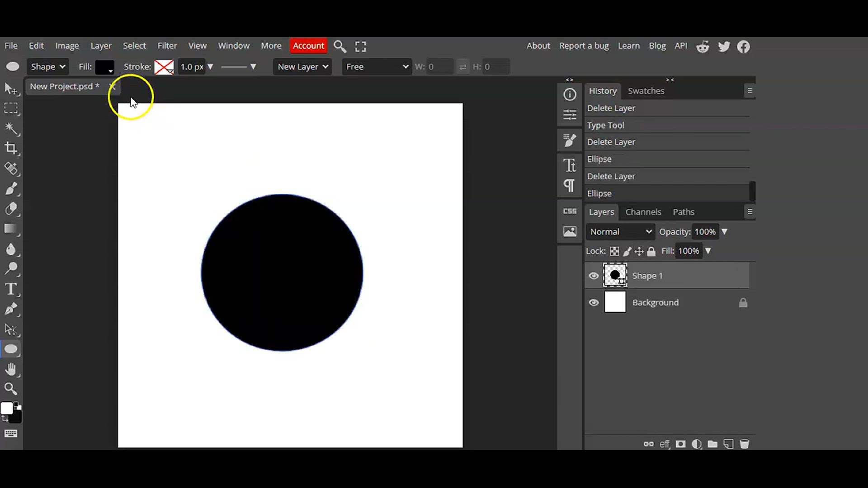Select the Crop tool
This screenshot has width=868, height=488.
(x=11, y=149)
